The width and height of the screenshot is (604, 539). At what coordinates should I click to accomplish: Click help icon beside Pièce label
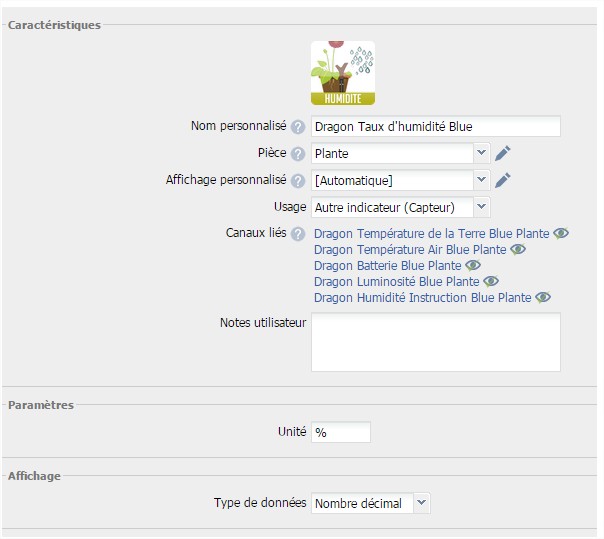(297, 154)
